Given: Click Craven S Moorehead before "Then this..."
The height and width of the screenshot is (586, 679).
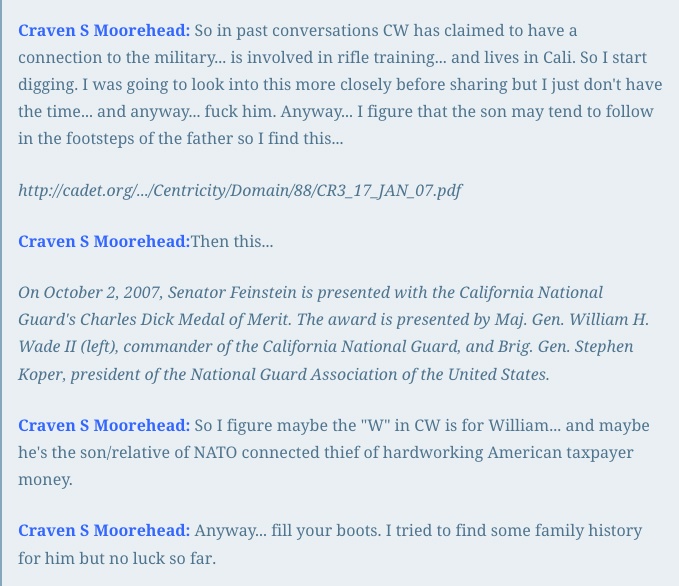Looking at the screenshot, I should pyautogui.click(x=104, y=241).
